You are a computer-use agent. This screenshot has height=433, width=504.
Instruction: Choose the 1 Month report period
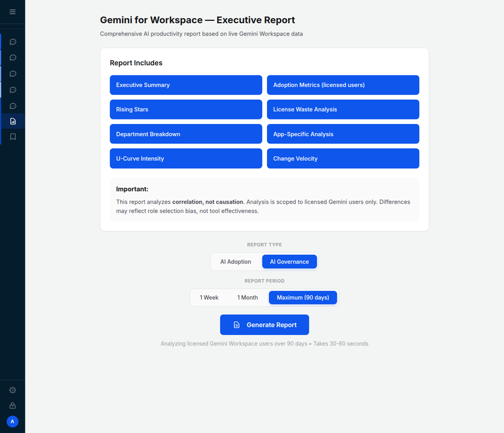[x=248, y=298]
